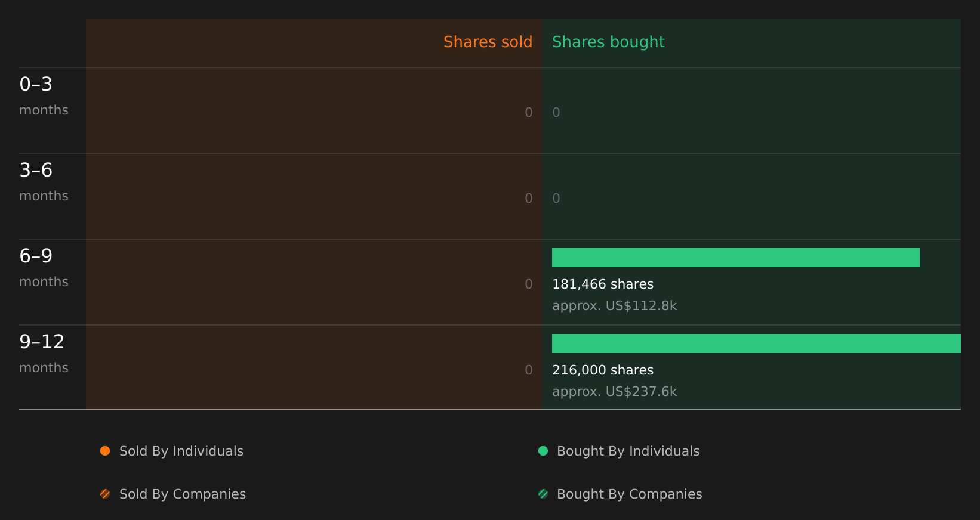Click the 0–3 months row label
This screenshot has width=980, height=520.
coord(44,96)
